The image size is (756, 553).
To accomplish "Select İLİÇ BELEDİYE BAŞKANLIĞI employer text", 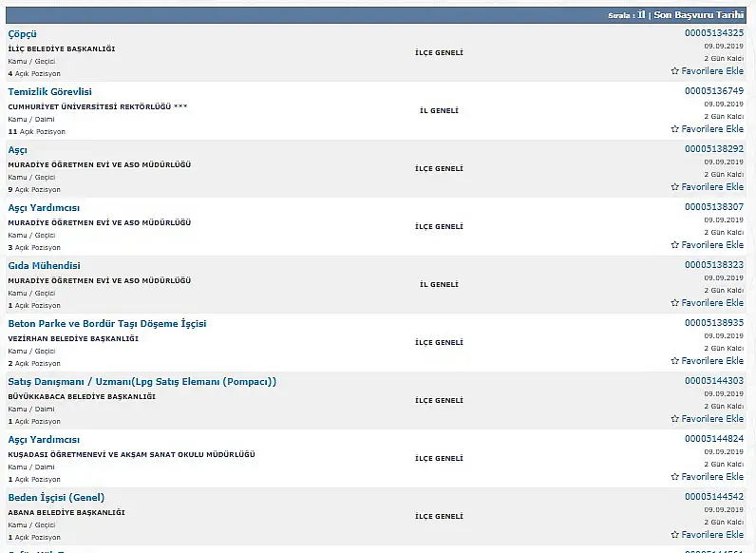I will pyautogui.click(x=62, y=48).
